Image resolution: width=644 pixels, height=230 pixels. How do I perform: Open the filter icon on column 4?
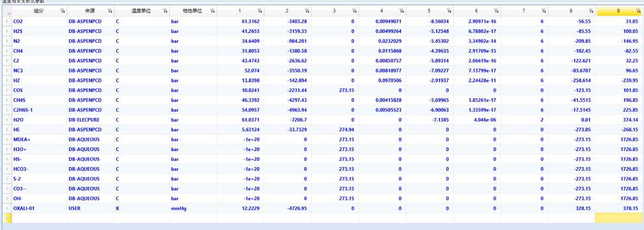tap(402, 11)
